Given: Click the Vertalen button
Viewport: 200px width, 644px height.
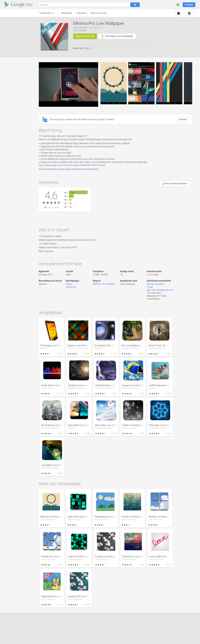Looking at the screenshot, I should [182, 120].
